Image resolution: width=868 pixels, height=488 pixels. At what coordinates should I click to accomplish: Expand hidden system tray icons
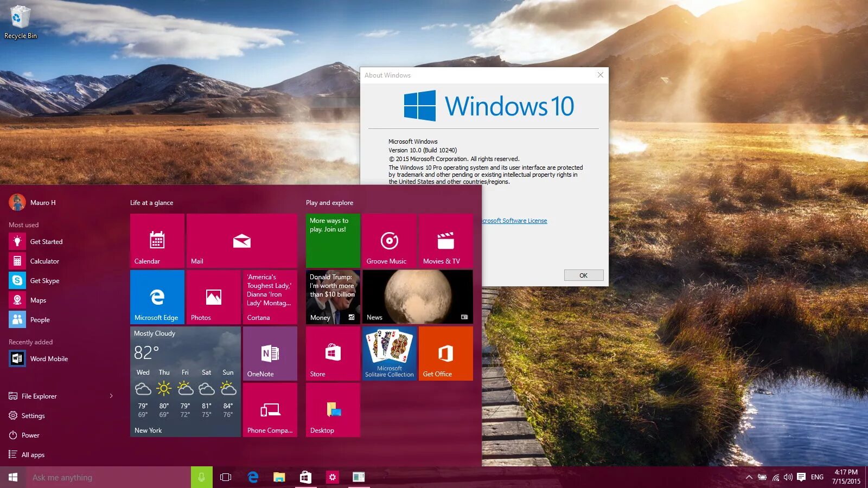pos(749,477)
